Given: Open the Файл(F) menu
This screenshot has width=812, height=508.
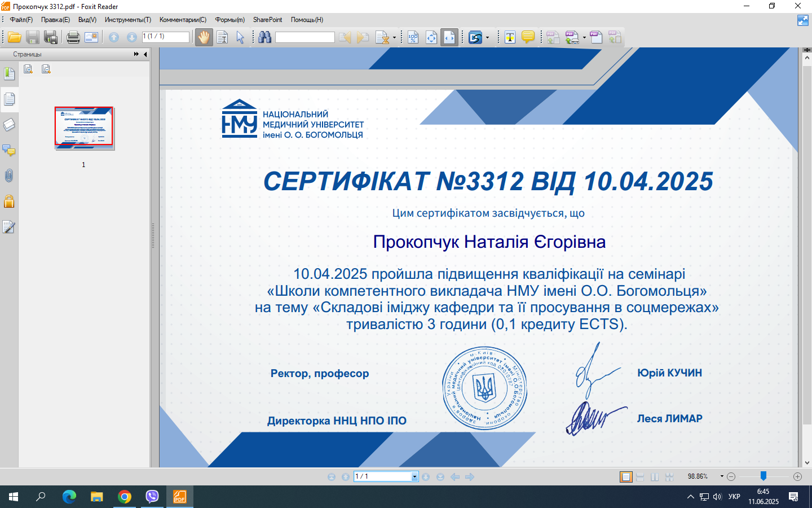Looking at the screenshot, I should tap(21, 20).
